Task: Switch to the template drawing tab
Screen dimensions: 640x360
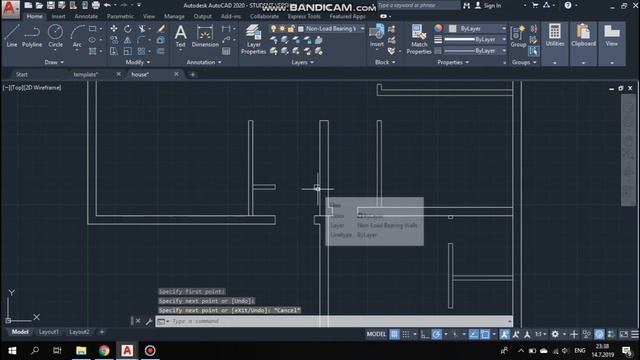Action: click(85, 74)
